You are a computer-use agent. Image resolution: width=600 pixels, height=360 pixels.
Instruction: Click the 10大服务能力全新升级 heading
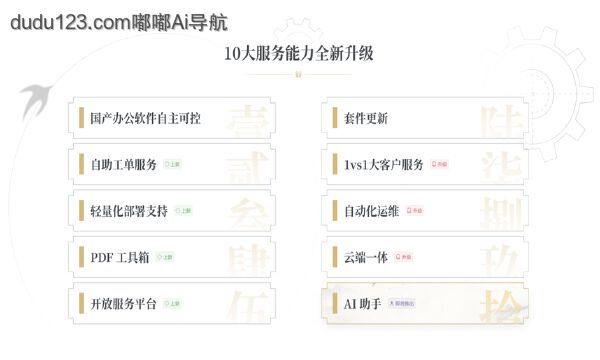tap(299, 53)
